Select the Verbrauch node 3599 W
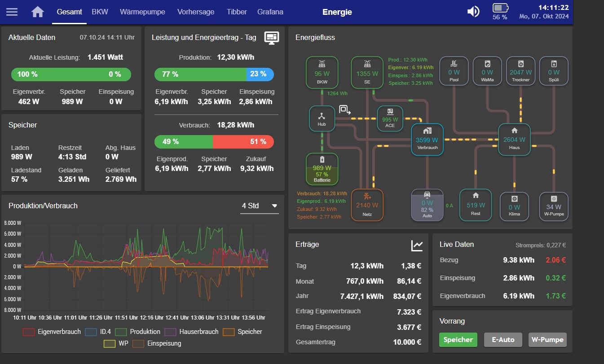 coord(427,140)
